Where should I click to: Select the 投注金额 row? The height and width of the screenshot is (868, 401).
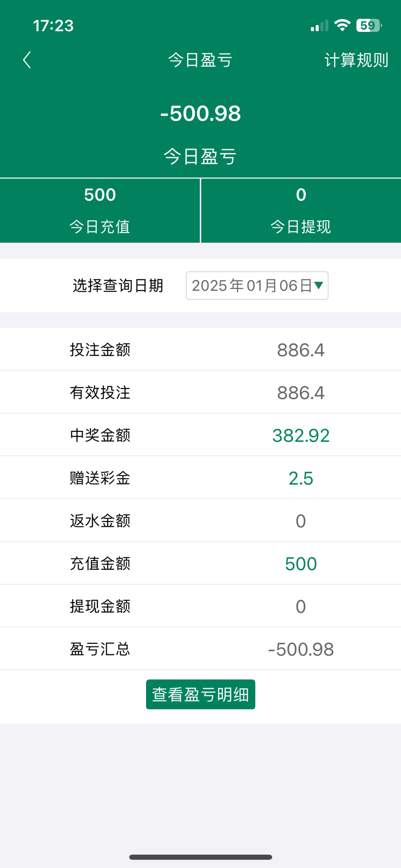point(200,350)
